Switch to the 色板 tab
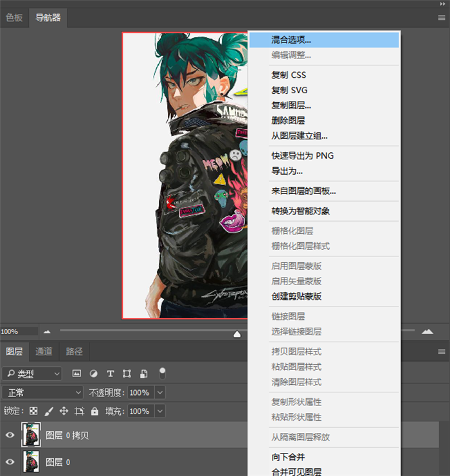This screenshot has height=476, width=450. [14, 17]
